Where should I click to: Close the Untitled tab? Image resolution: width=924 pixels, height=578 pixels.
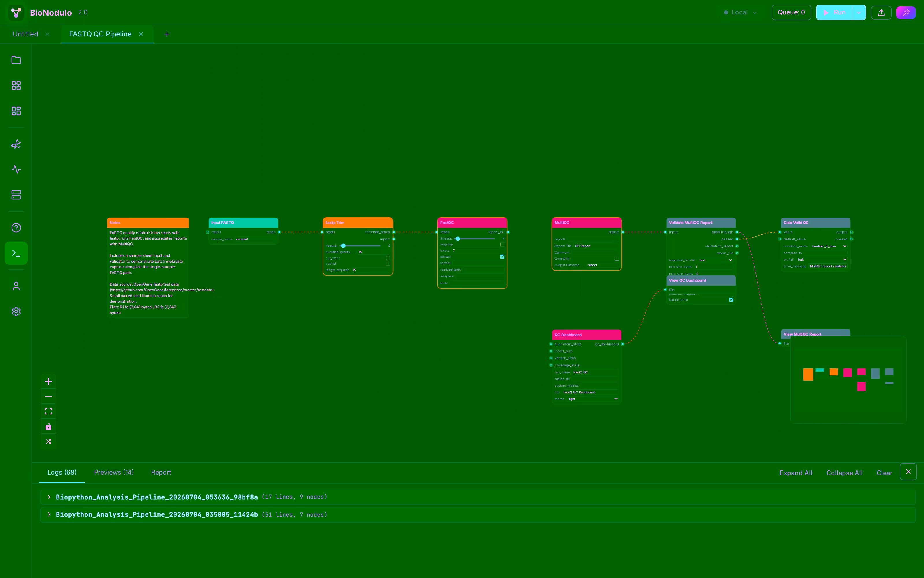(47, 34)
